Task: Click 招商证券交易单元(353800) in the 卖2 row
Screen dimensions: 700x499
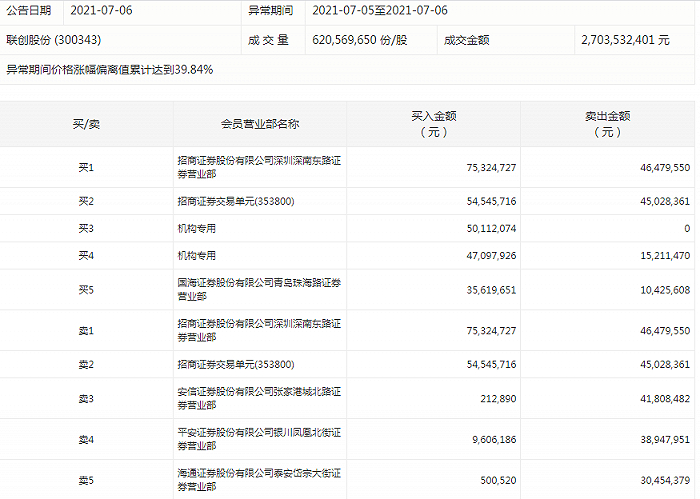Action: (236, 365)
